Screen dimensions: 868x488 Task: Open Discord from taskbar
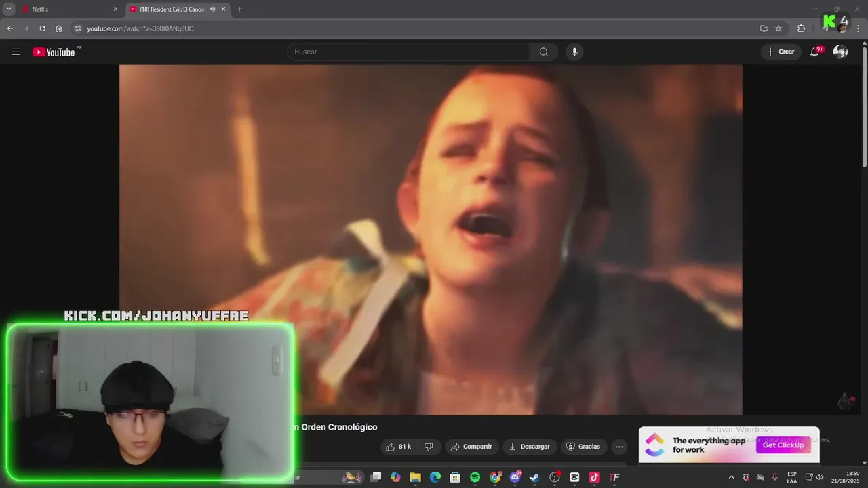tap(515, 477)
